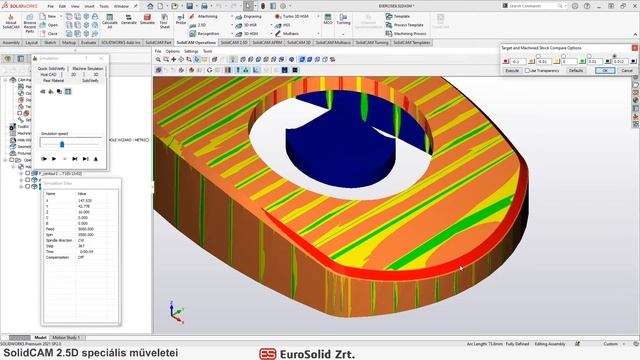Screen dimensions: 640x360
Task: Select radio button above the 0 field
Action: (564, 56)
